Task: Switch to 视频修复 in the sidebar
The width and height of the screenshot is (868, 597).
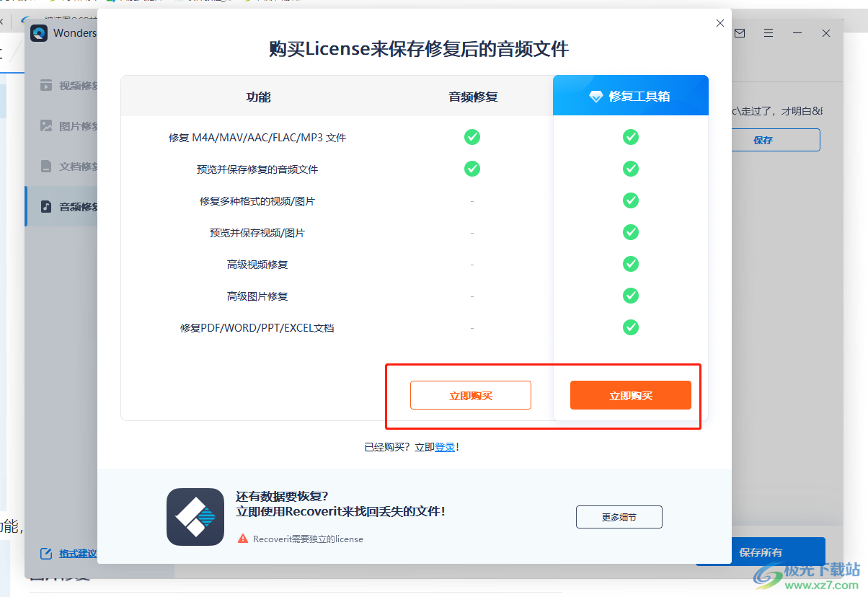Action: (62, 86)
